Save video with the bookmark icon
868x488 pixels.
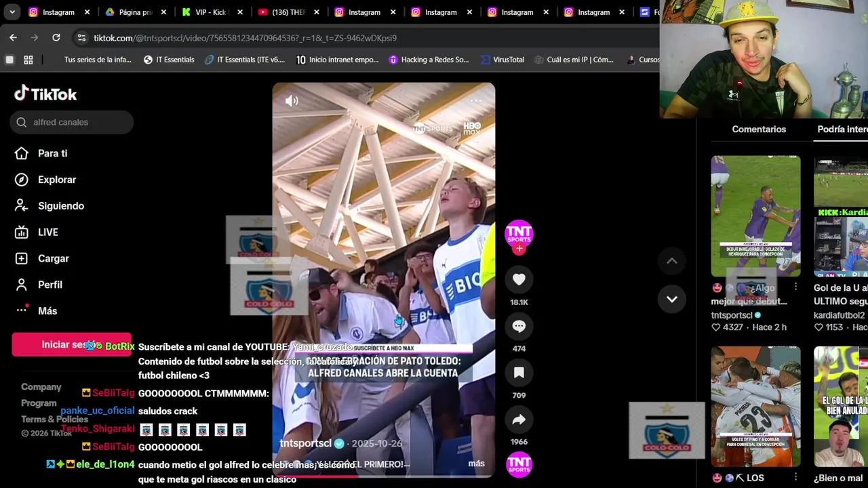point(519,373)
